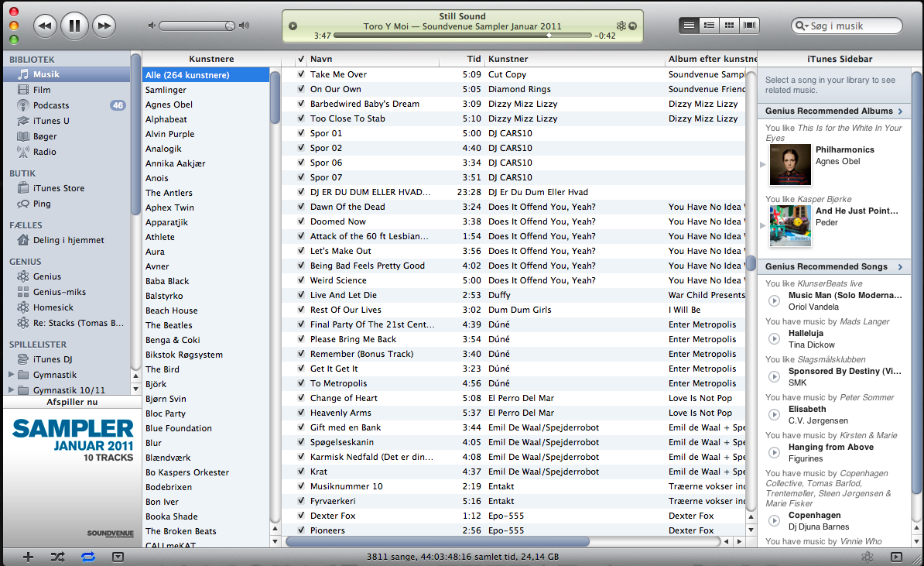
Task: Expand the Gymnastik playlist folder
Action: (x=11, y=375)
